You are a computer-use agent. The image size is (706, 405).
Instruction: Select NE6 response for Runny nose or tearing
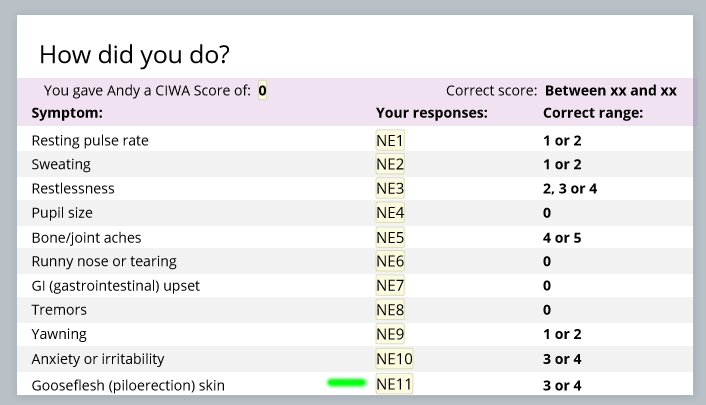click(x=389, y=261)
